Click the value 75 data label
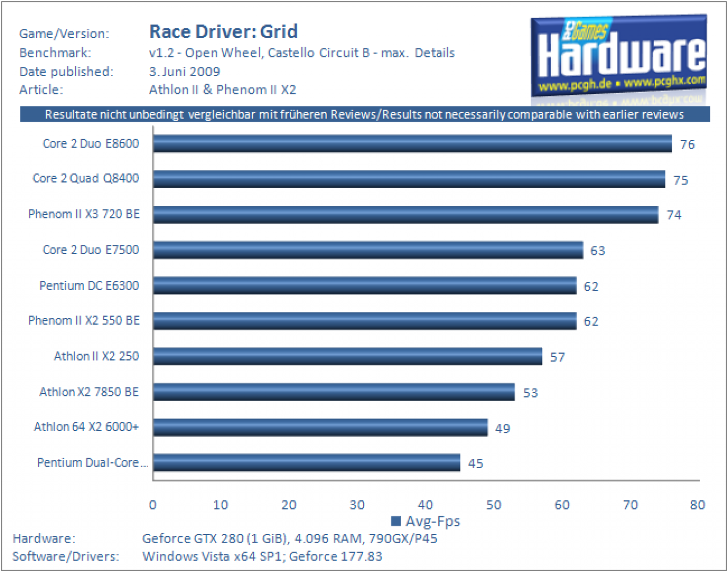 681,180
